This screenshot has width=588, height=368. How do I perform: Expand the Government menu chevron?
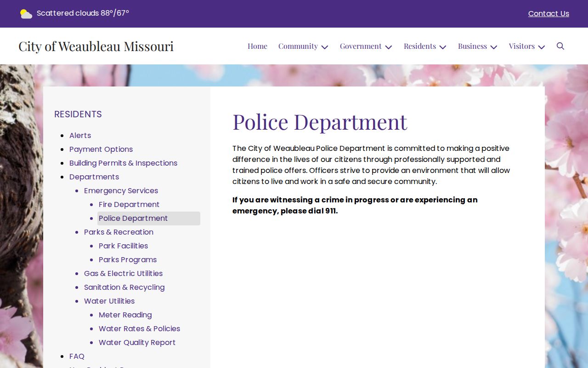(389, 47)
